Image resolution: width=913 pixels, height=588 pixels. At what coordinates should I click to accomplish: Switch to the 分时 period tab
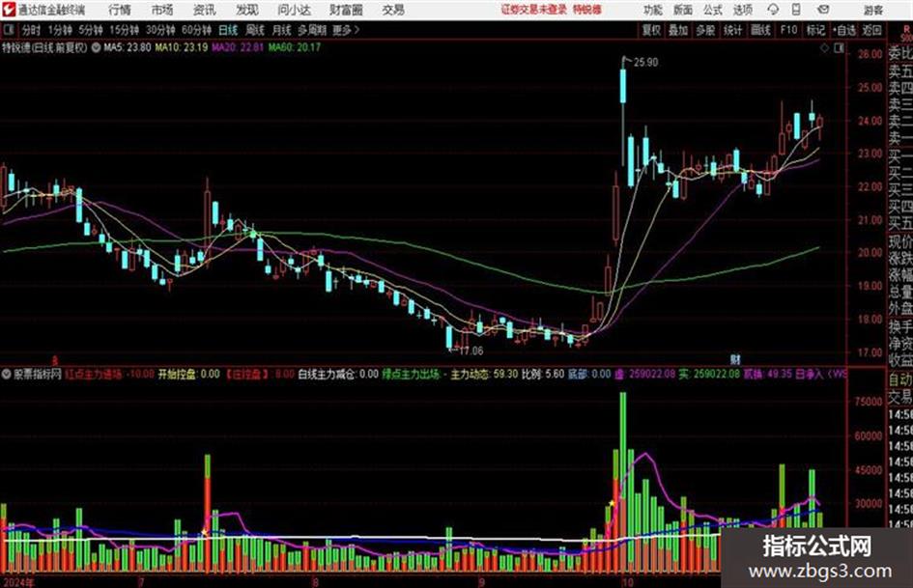[31, 30]
